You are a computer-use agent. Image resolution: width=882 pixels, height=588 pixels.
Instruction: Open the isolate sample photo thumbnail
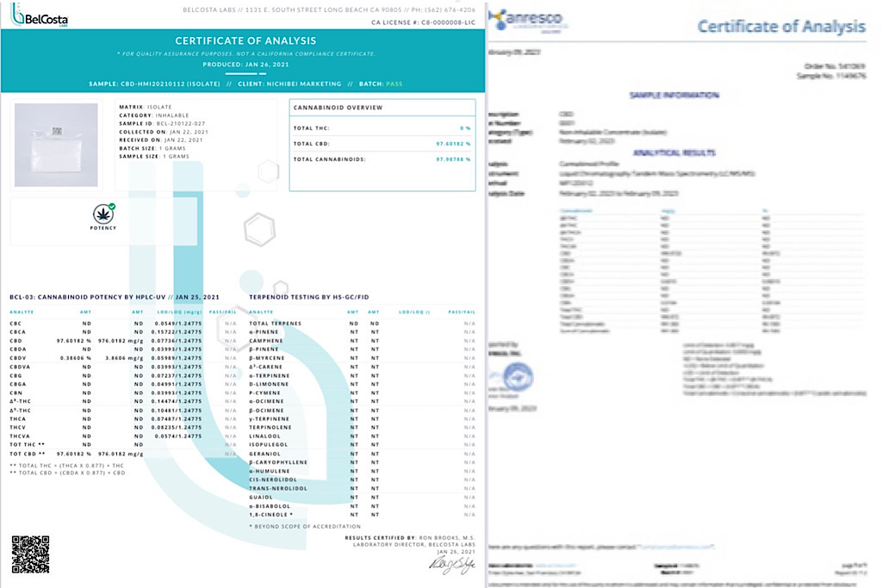pyautogui.click(x=56, y=145)
